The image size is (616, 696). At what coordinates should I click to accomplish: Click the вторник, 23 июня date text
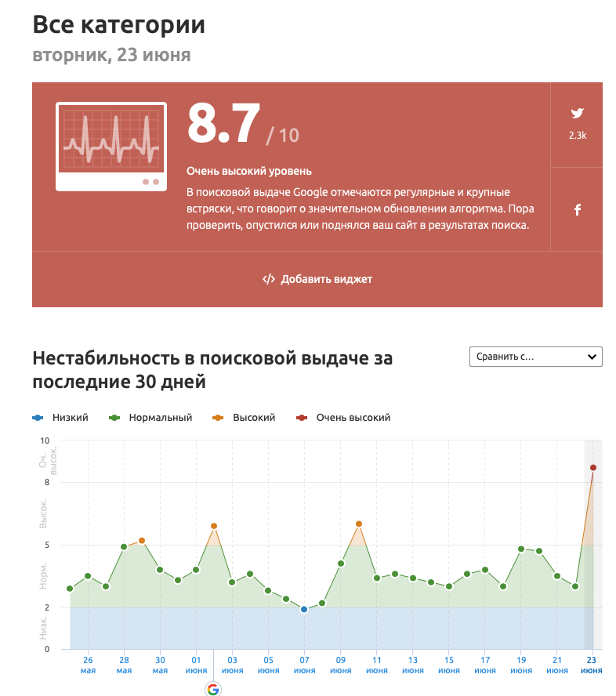[111, 55]
